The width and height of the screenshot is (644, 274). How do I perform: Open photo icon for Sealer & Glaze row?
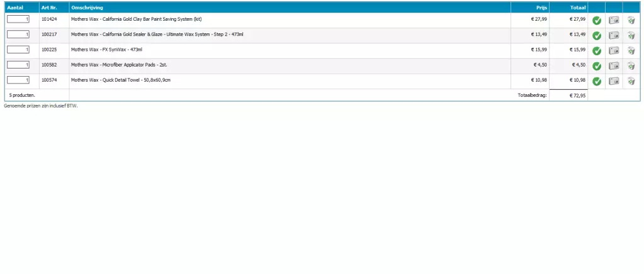[x=614, y=36]
